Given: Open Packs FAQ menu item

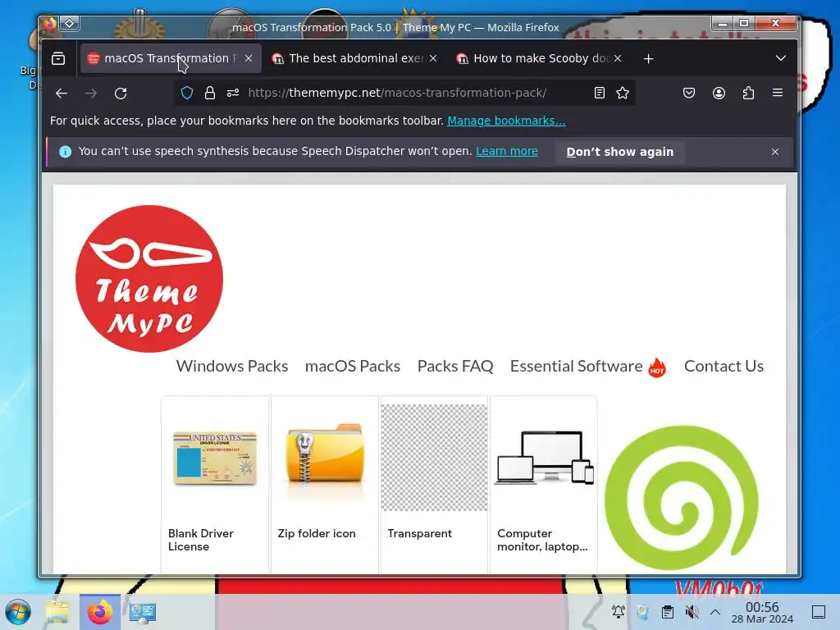Looking at the screenshot, I should [x=455, y=366].
